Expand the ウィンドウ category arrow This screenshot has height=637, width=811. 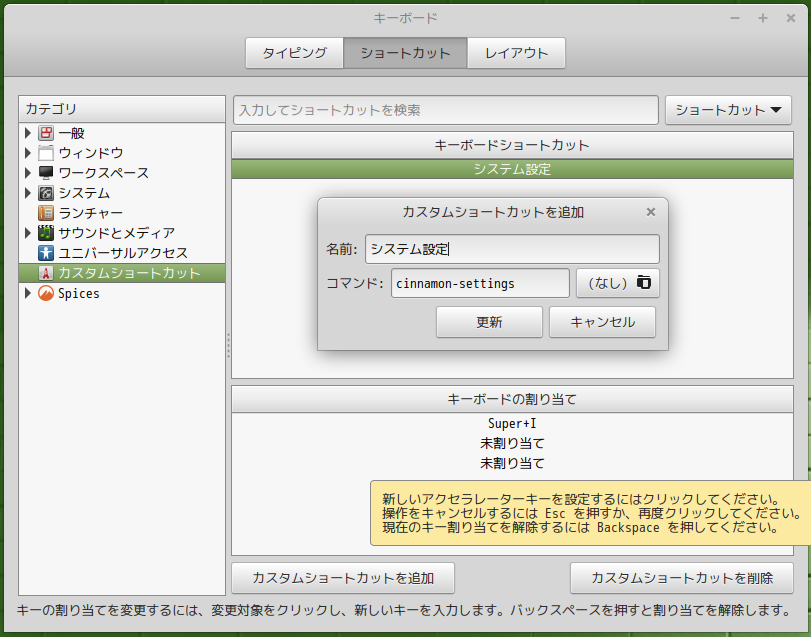click(x=28, y=153)
